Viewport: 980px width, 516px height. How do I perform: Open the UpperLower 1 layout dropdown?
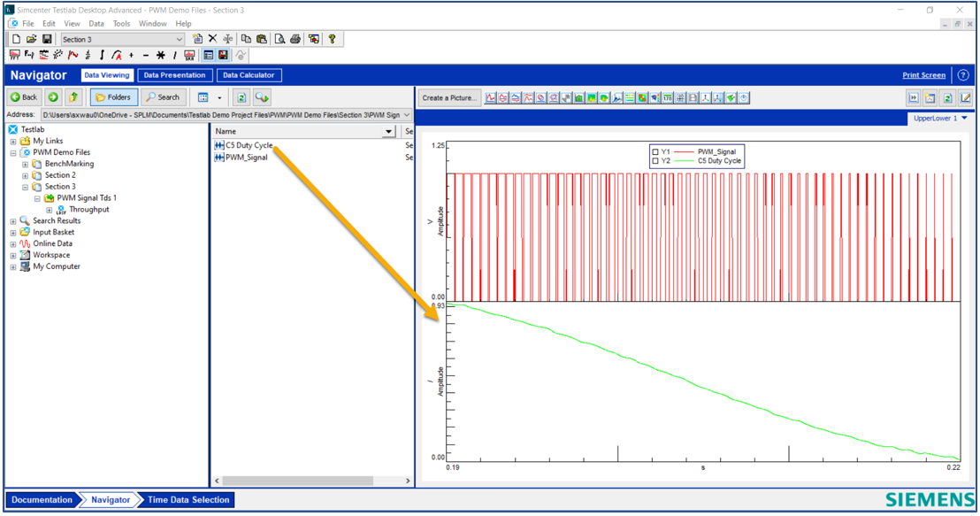pos(964,119)
